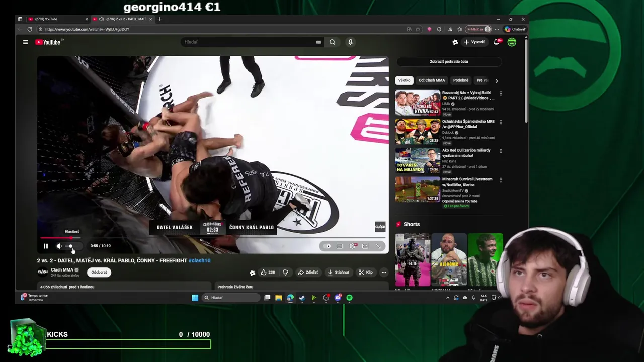Open the on-screen keyboard in the search box

[318, 42]
